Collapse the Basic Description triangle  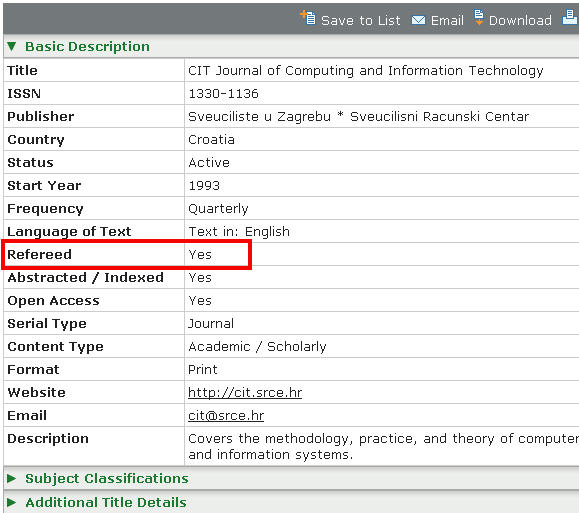point(11,47)
